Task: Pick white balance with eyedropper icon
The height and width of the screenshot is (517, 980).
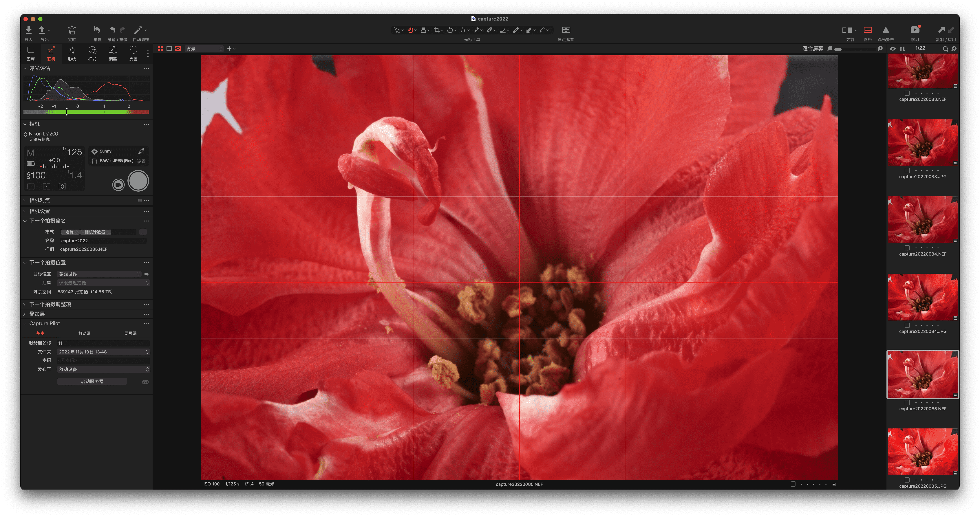Action: [x=141, y=151]
